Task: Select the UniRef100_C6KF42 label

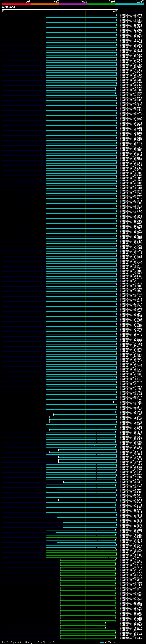Action: tap(131, 412)
